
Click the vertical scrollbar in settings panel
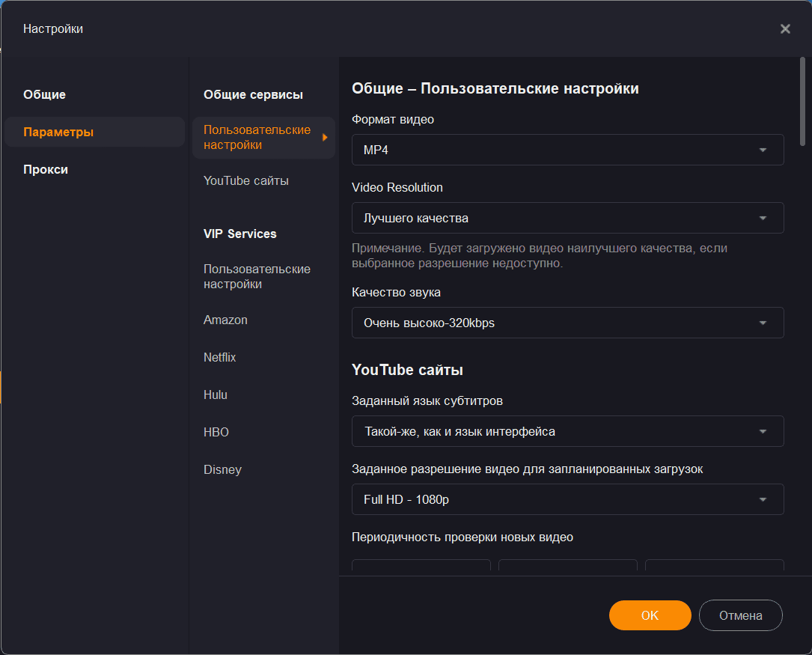pos(803,101)
